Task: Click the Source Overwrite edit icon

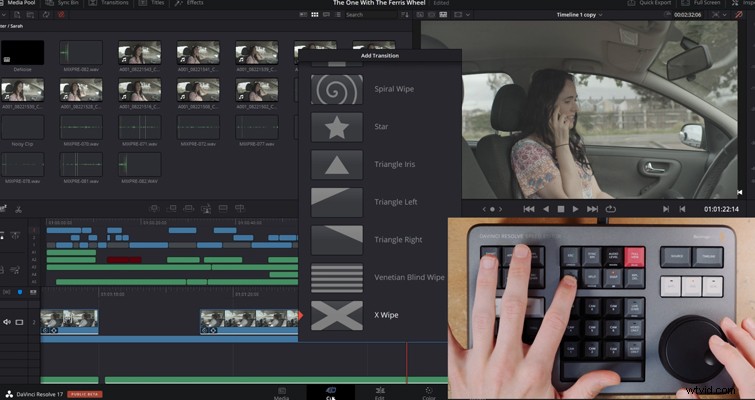Action: (x=240, y=208)
